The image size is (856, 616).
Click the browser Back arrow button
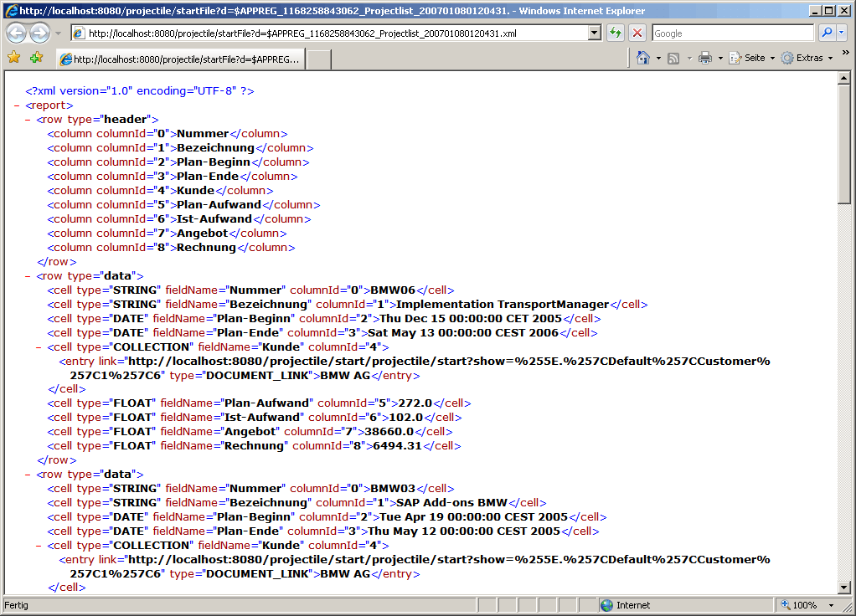[x=17, y=33]
